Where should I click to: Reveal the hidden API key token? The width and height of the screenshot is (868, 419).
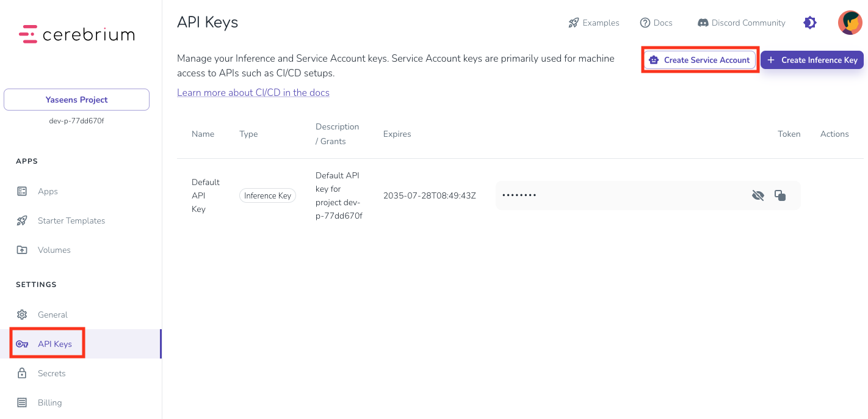coord(758,195)
